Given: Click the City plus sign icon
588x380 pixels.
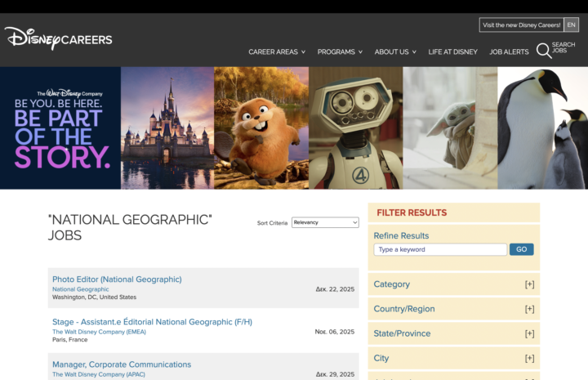Looking at the screenshot, I should (529, 358).
